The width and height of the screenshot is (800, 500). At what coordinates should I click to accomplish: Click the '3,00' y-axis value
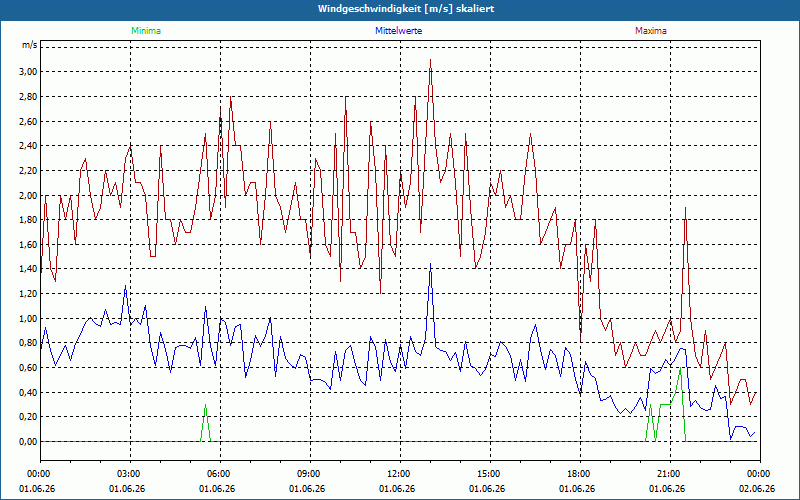(28, 71)
